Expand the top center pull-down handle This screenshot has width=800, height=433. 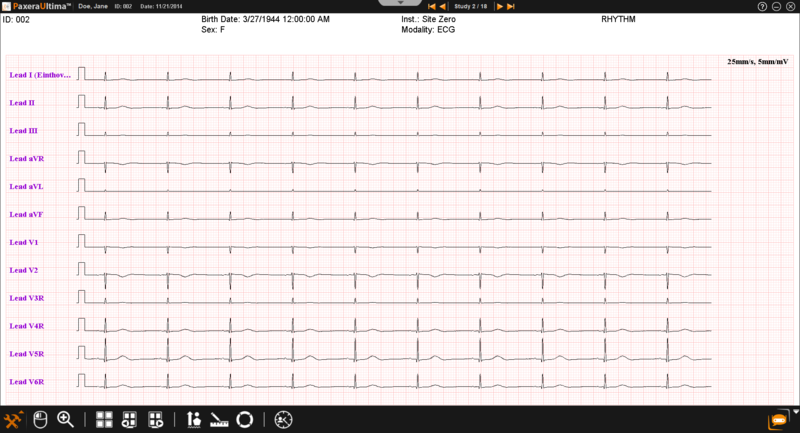[x=400, y=4]
